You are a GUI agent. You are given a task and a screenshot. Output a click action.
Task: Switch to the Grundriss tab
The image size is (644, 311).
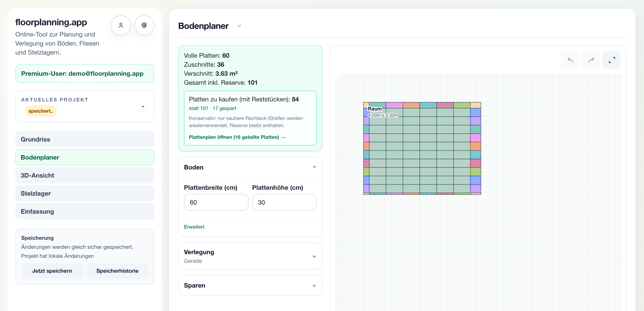coord(85,139)
